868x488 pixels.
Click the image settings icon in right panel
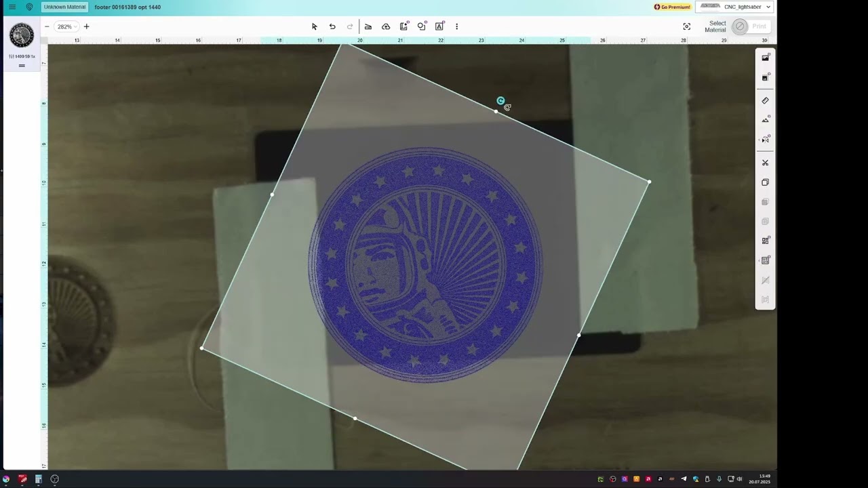[x=766, y=58]
